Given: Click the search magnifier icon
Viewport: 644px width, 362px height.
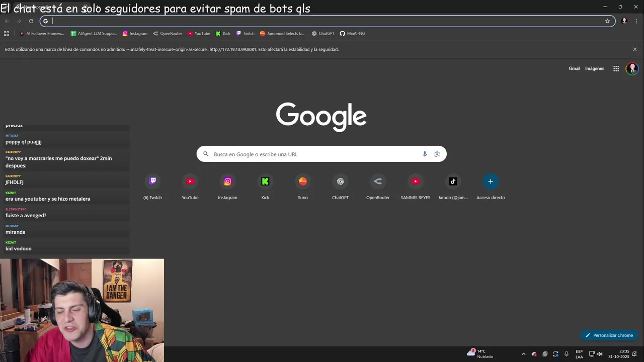Looking at the screenshot, I should click(x=206, y=154).
